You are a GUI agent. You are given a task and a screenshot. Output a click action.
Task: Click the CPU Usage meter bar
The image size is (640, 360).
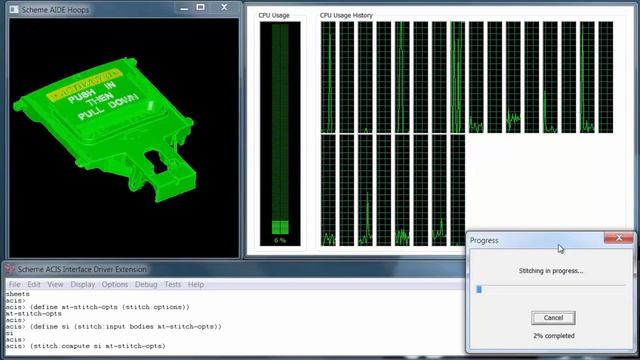(x=280, y=129)
